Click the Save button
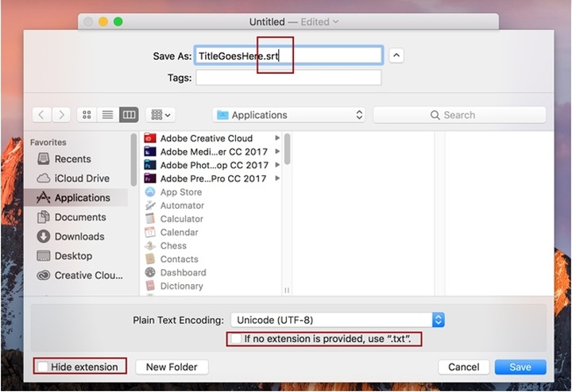The image size is (572, 392). [520, 367]
